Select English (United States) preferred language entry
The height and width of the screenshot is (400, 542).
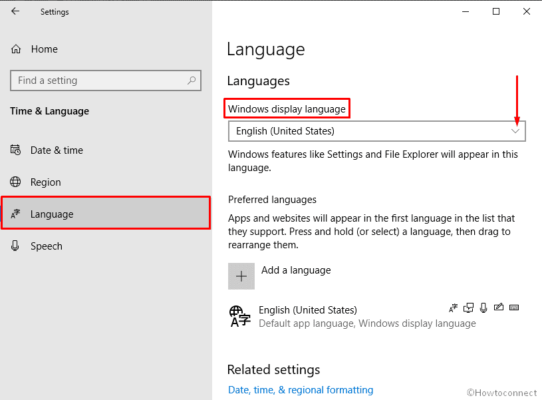click(375, 316)
